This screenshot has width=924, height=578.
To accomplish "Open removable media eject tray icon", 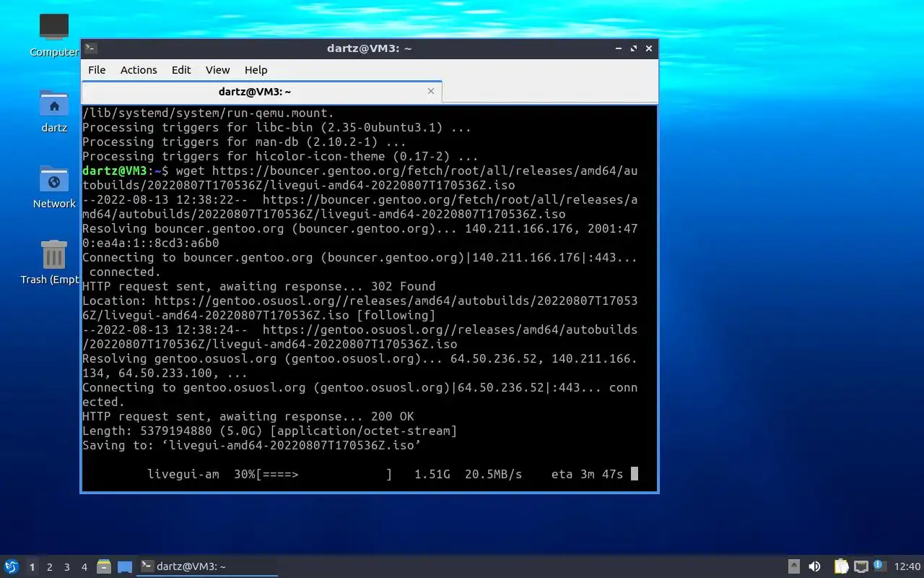I will coord(793,566).
